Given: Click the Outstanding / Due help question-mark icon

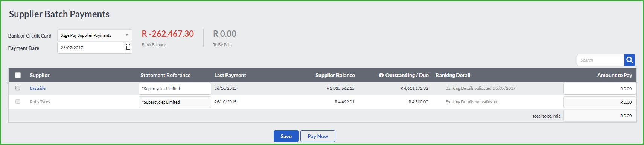Looking at the screenshot, I should (x=381, y=75).
